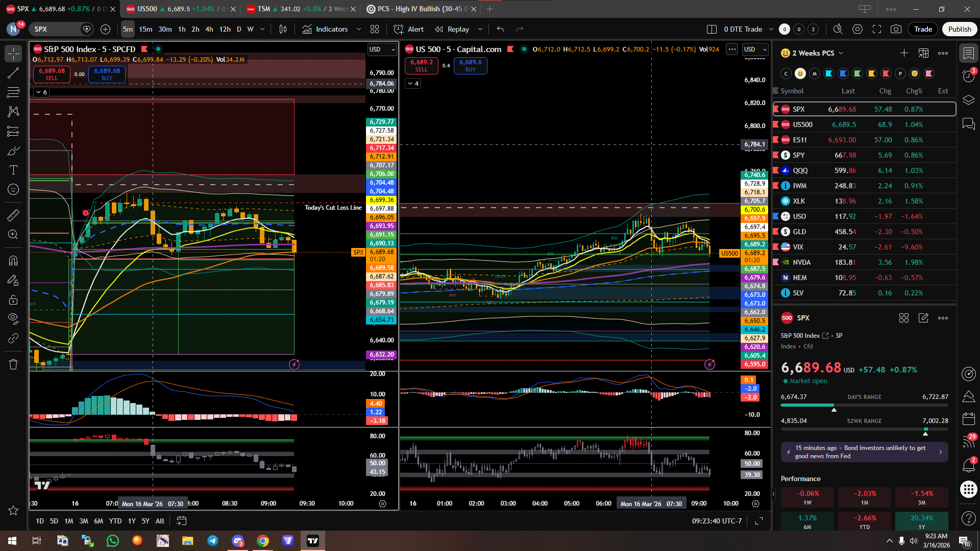Select the trend line drawing tool

(x=13, y=73)
